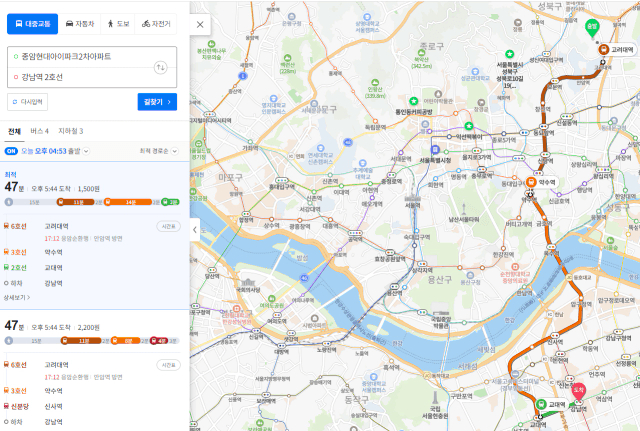Click the 창경궁 palace icon
640x431 pixels.
[x=481, y=102]
